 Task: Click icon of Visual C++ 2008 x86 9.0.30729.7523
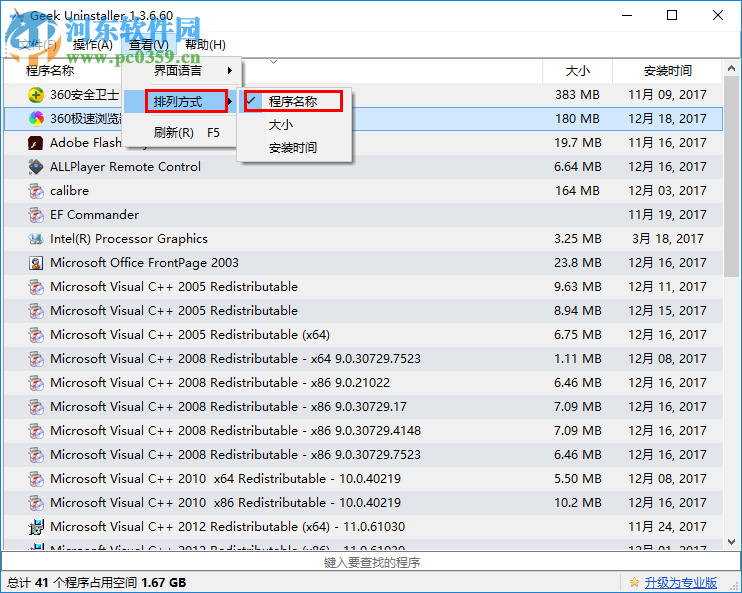(36, 455)
